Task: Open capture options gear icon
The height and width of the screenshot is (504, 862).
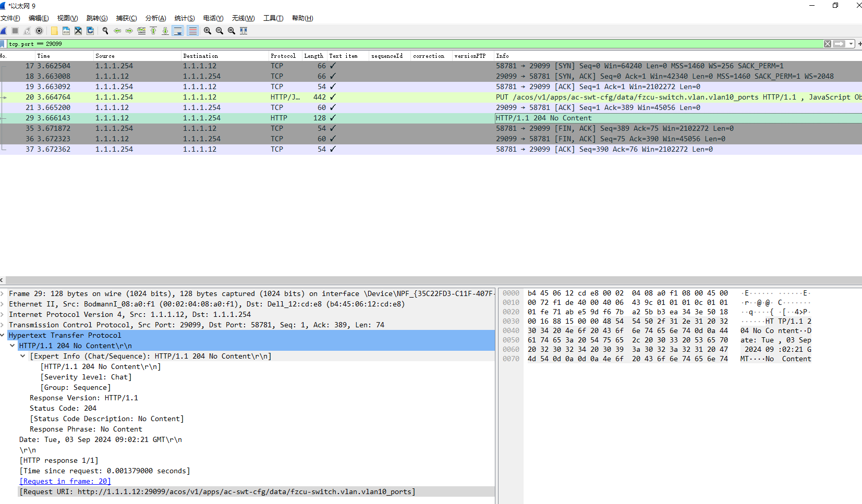Action: click(x=39, y=31)
